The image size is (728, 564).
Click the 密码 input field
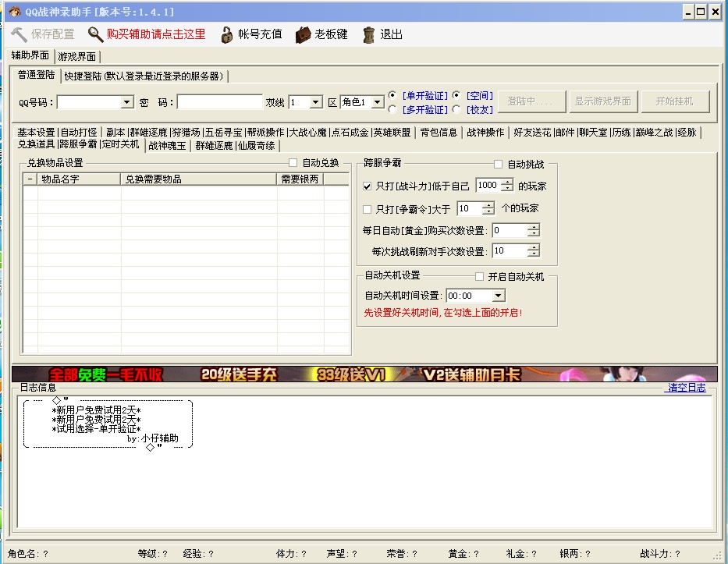pos(220,102)
